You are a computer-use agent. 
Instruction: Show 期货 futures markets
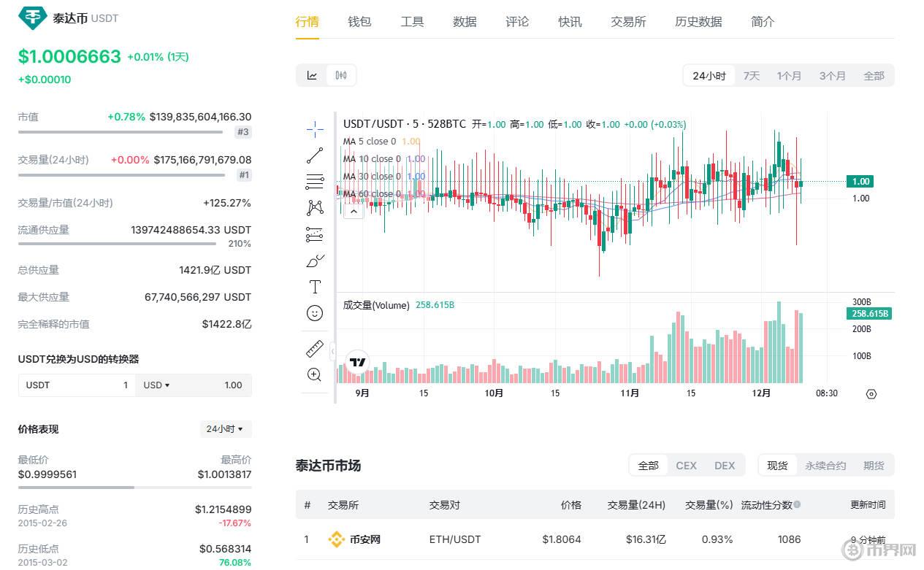(874, 466)
